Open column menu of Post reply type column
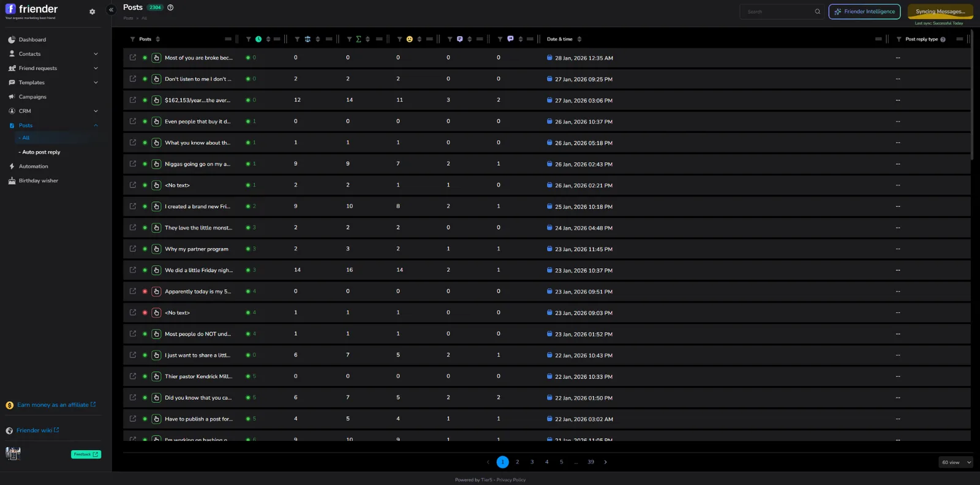The width and height of the screenshot is (980, 485). pyautogui.click(x=960, y=39)
